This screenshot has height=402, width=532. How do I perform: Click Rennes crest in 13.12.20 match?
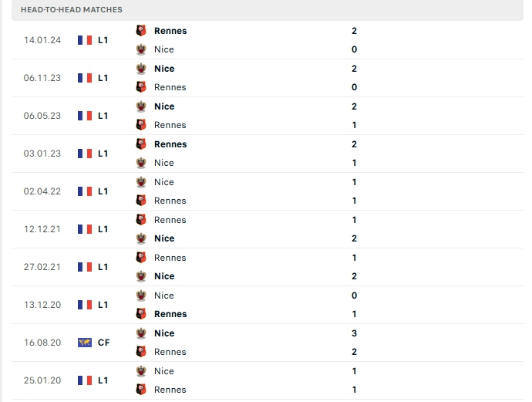pyautogui.click(x=140, y=314)
